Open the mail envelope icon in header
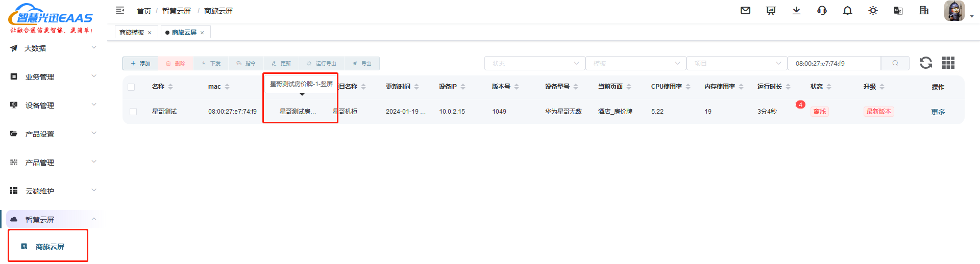Image resolution: width=980 pixels, height=264 pixels. pyautogui.click(x=745, y=10)
